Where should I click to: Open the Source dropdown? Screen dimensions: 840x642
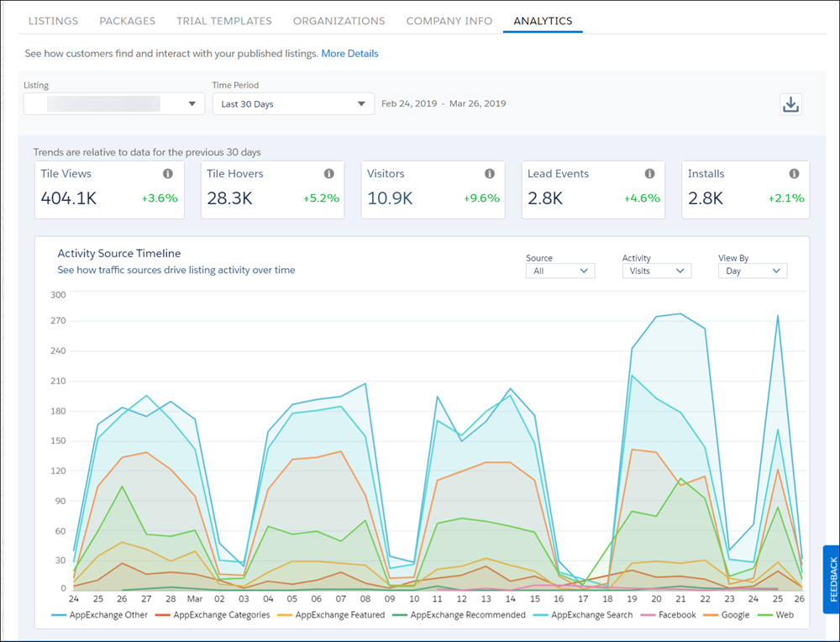pos(560,271)
